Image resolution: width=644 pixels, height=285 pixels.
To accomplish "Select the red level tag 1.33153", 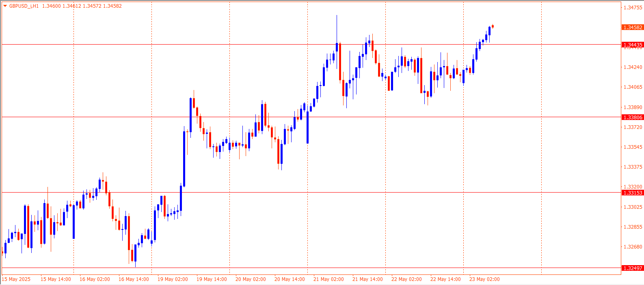I will [633, 193].
